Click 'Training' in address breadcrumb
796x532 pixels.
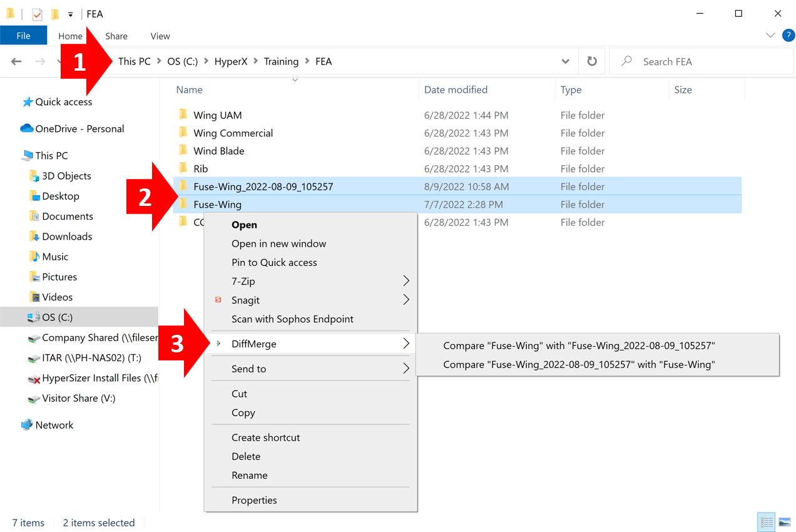281,61
